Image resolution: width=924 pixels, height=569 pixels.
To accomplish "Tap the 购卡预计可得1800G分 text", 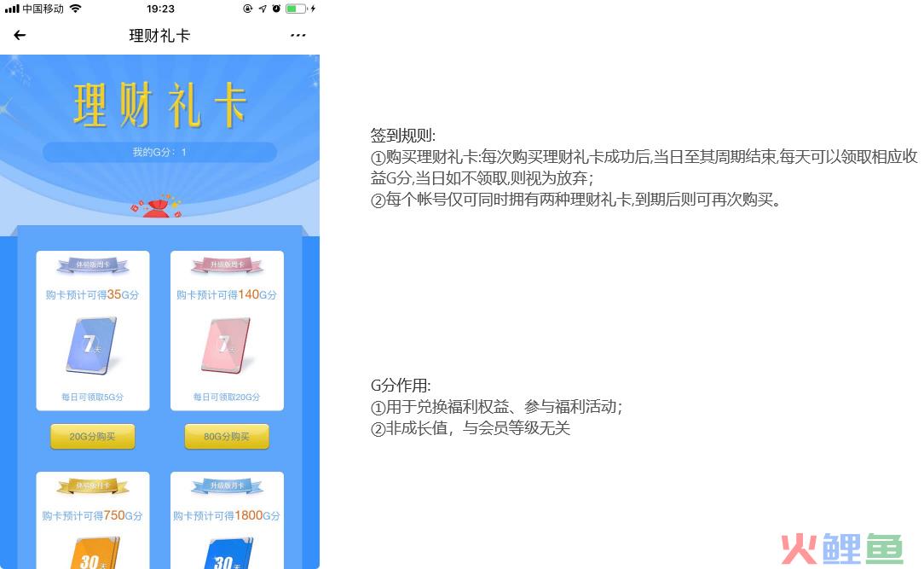I will [x=227, y=515].
